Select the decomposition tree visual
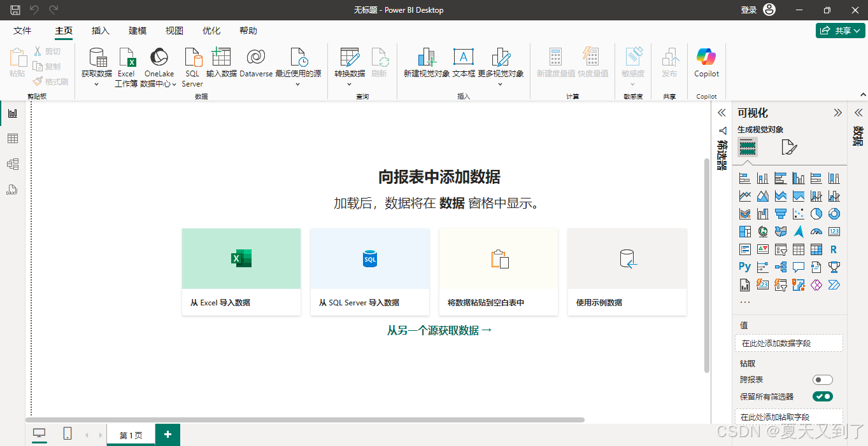The height and width of the screenshot is (446, 868). click(x=781, y=267)
